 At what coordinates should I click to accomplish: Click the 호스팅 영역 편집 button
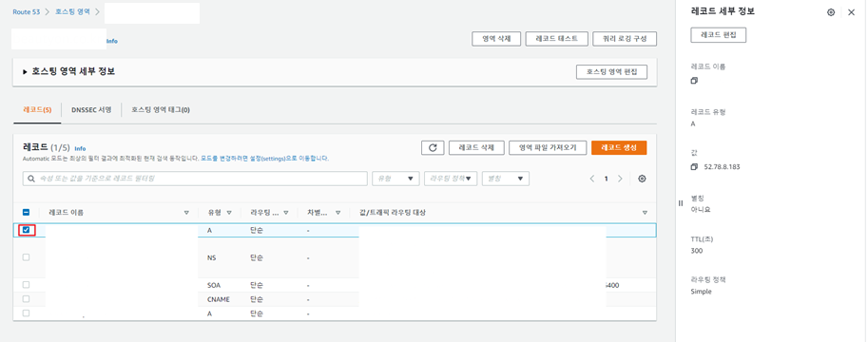click(611, 72)
